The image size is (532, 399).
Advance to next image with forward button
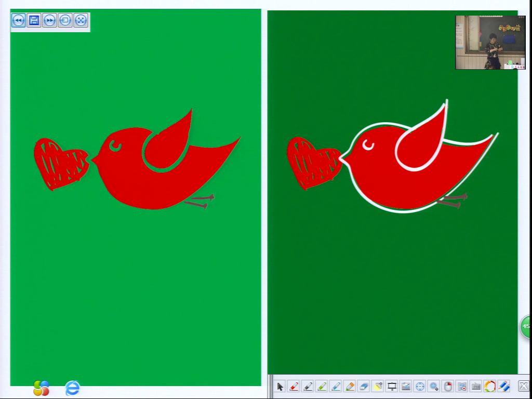point(49,20)
